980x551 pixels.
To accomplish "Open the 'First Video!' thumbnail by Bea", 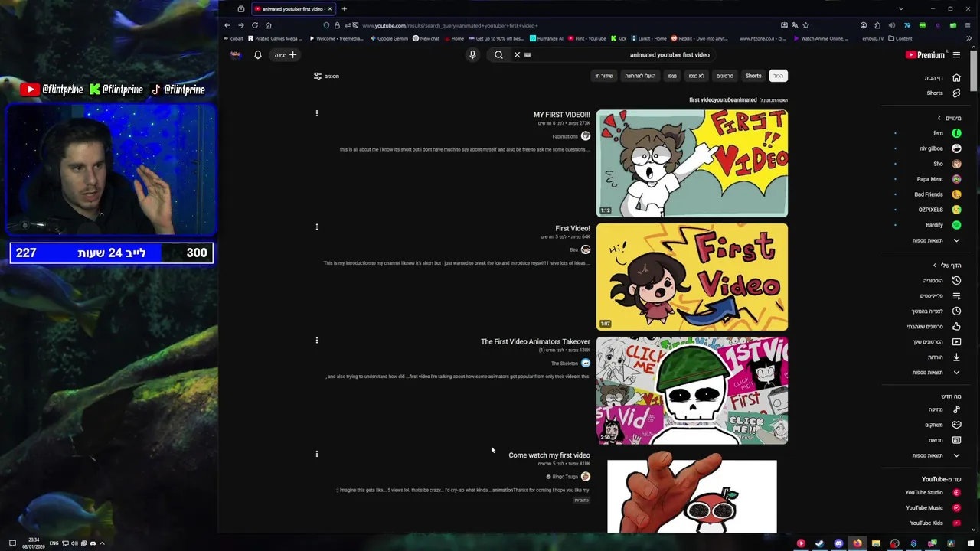I will pyautogui.click(x=692, y=277).
